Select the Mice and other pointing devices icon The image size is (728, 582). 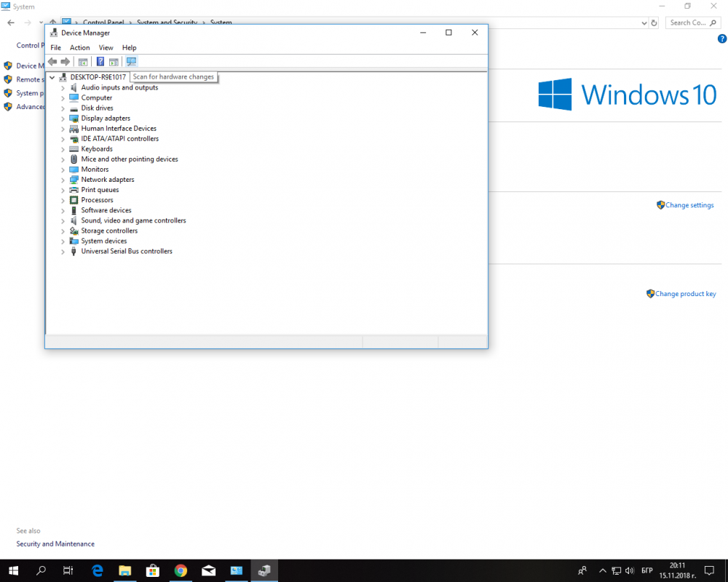click(74, 159)
